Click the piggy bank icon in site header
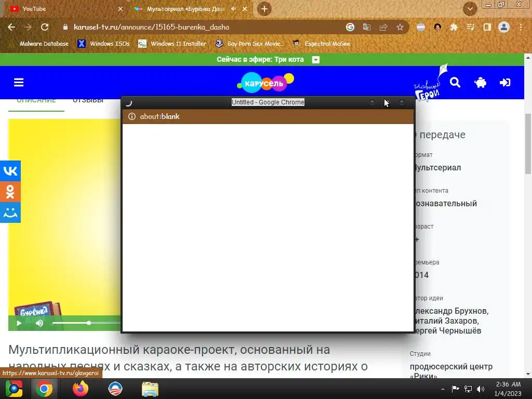Viewport: 532px width, 399px height. click(x=480, y=83)
